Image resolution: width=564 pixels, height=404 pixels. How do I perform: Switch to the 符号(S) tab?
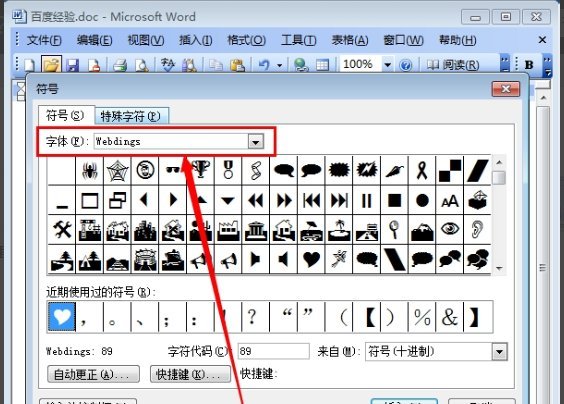[x=65, y=115]
